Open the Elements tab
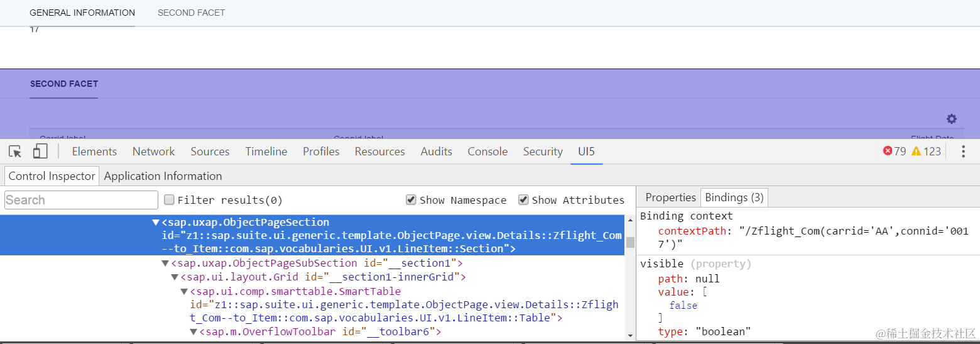Viewport: 980px width, 344px height. coord(94,152)
